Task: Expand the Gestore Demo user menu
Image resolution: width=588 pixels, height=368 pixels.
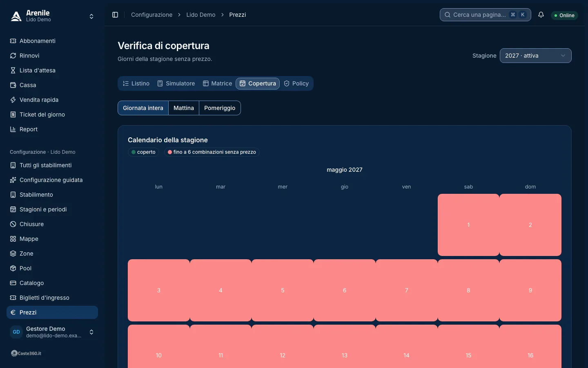Action: tap(52, 332)
